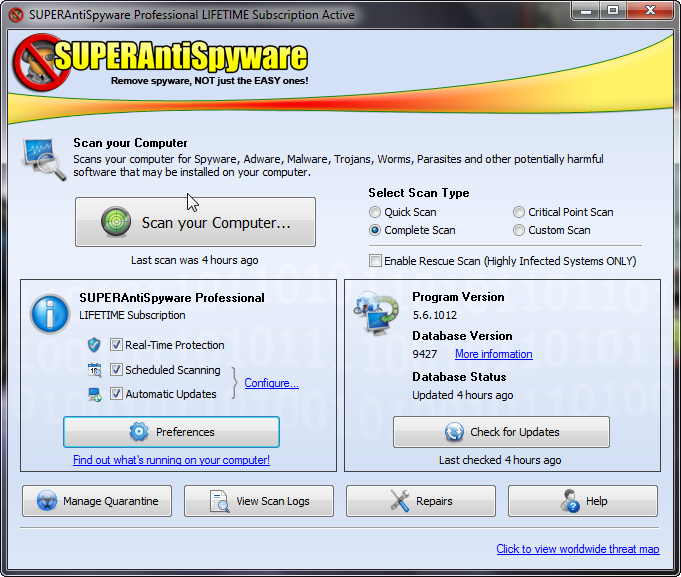Click the 'Scan your Computer' heading

point(130,143)
